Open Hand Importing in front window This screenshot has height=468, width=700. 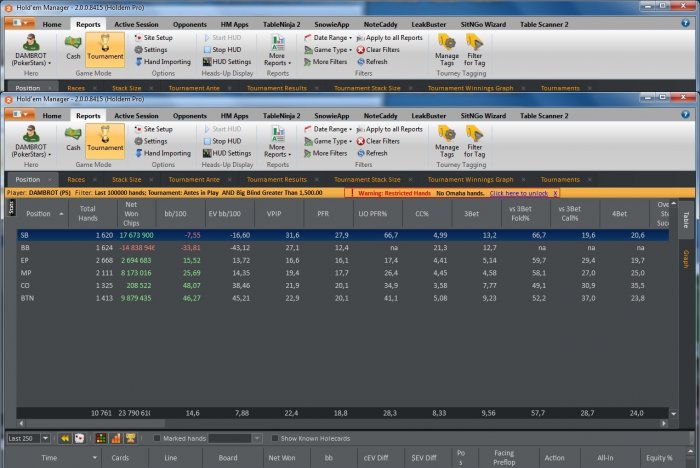click(162, 153)
